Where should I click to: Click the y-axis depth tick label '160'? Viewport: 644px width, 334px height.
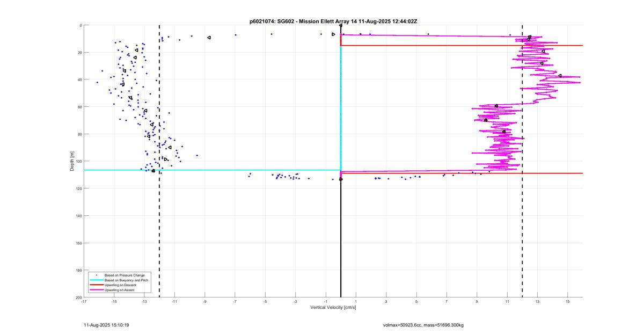(78, 243)
